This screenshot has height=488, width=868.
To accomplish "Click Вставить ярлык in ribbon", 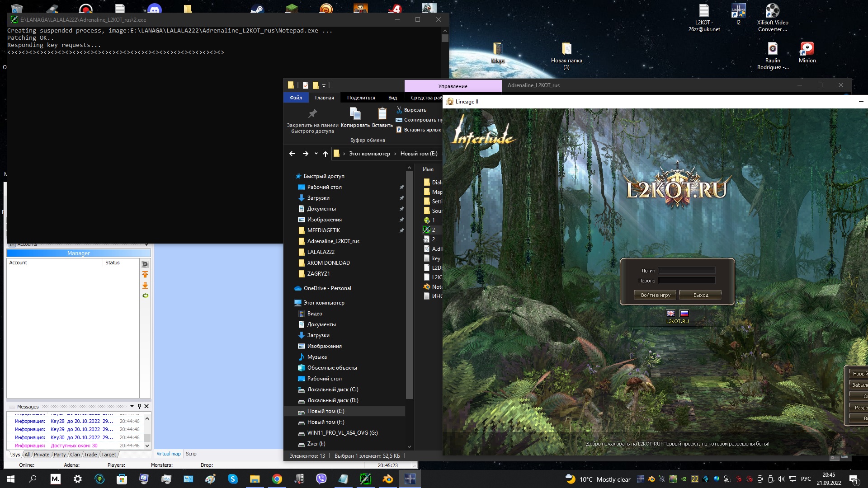I will [418, 130].
